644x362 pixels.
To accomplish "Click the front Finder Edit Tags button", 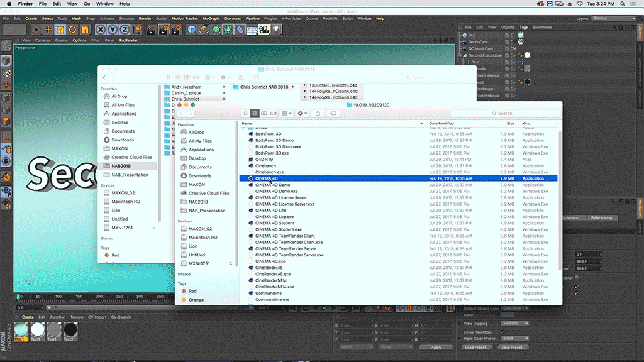I will [x=333, y=113].
